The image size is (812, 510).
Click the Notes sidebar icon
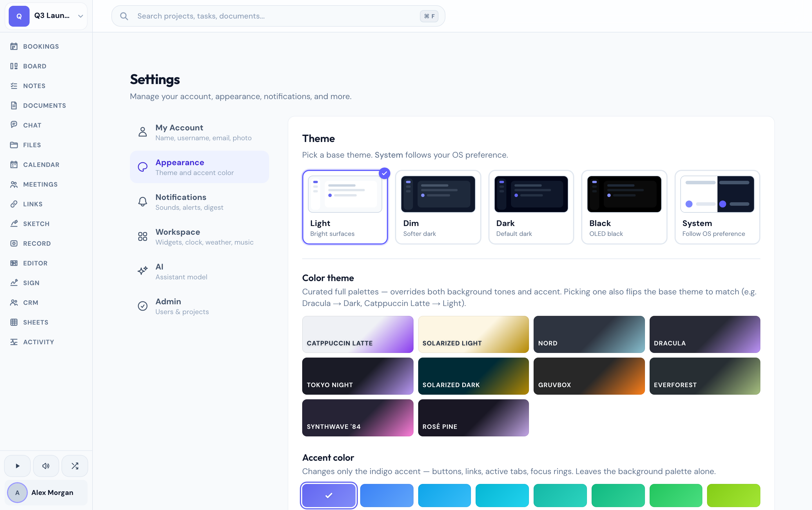[x=14, y=85]
